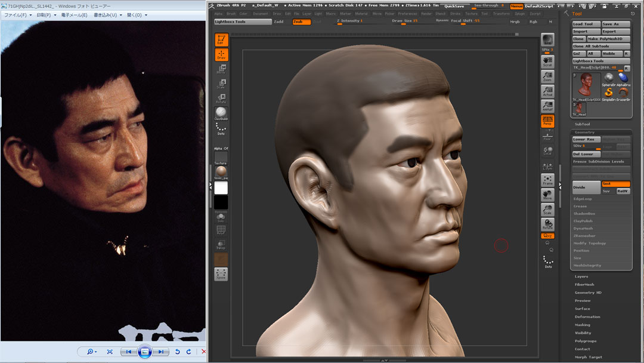Toggle Zsub sculpting mode
Screen dimensions: 644x363
point(302,21)
